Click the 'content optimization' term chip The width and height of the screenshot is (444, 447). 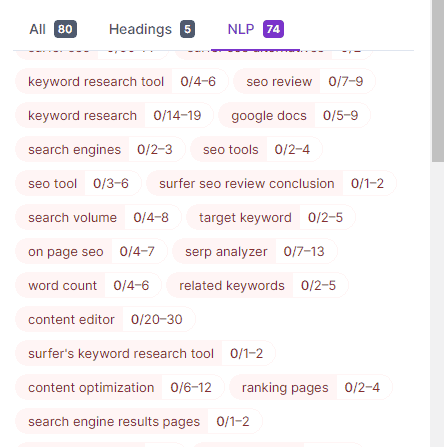coord(120,387)
